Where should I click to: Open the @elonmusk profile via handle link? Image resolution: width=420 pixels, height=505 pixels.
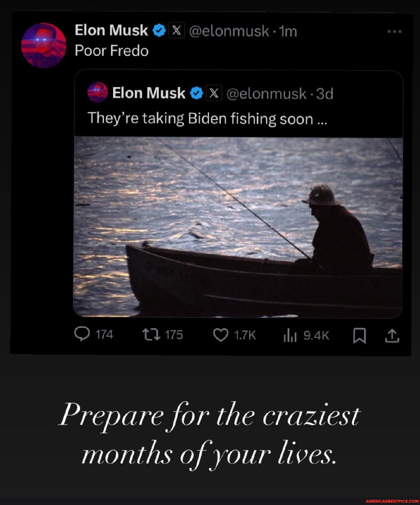pos(233,31)
